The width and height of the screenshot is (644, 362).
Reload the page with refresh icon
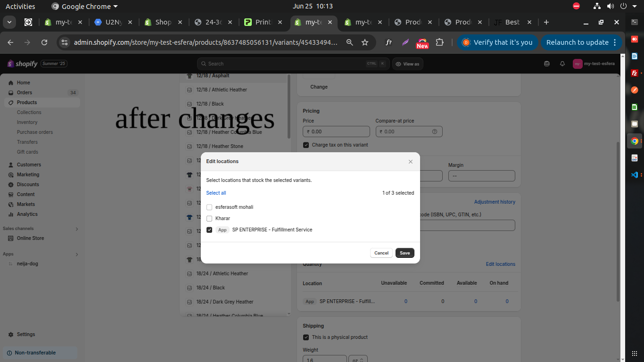pos(44,42)
